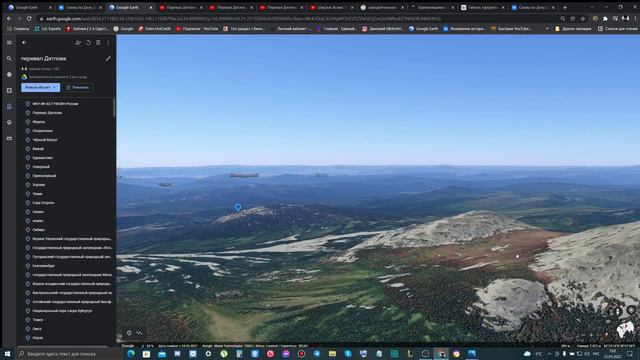Open Search in Google Earth sidebar
This screenshot has width=640, height=360.
[x=9, y=58]
